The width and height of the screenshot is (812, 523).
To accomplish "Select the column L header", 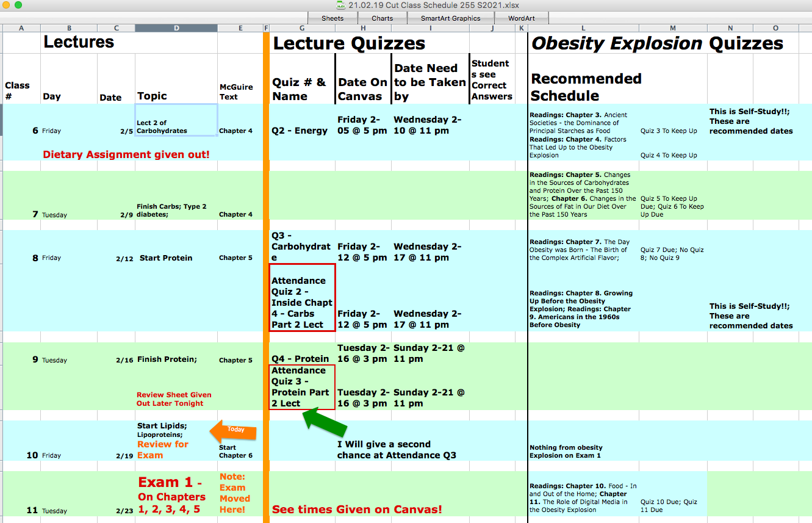I will click(583, 28).
